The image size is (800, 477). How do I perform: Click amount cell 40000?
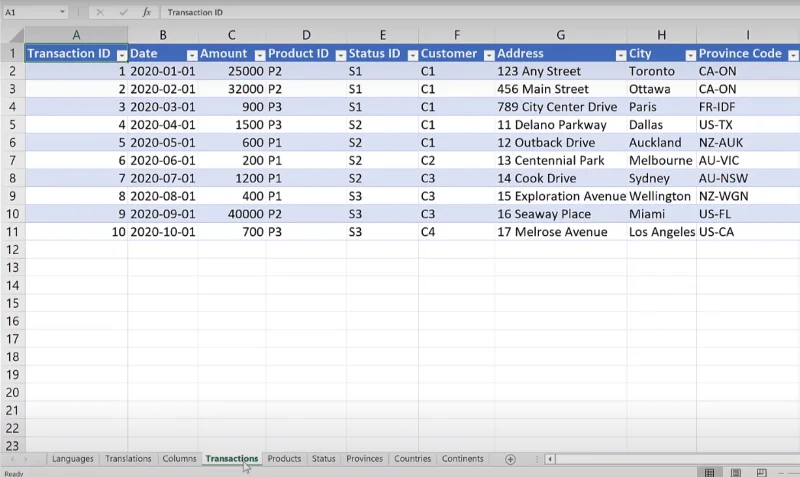[x=232, y=214]
